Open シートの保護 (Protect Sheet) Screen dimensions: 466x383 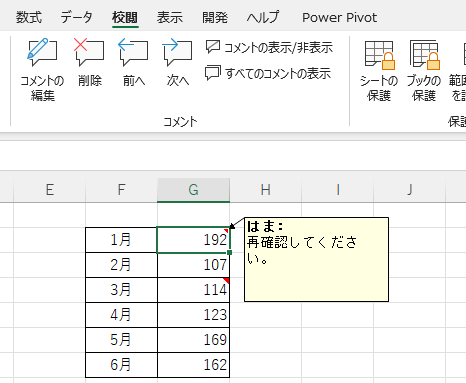point(379,71)
